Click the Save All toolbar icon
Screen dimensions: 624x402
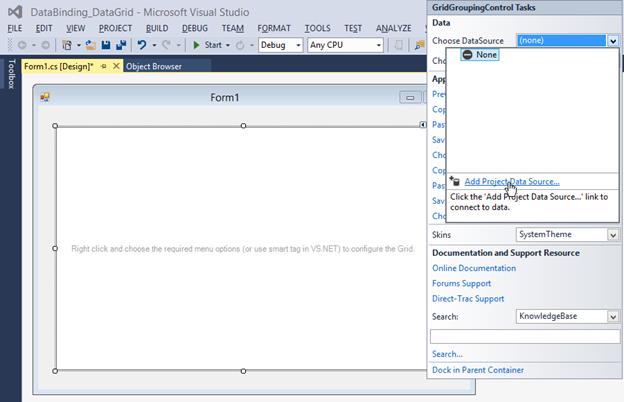(121, 45)
